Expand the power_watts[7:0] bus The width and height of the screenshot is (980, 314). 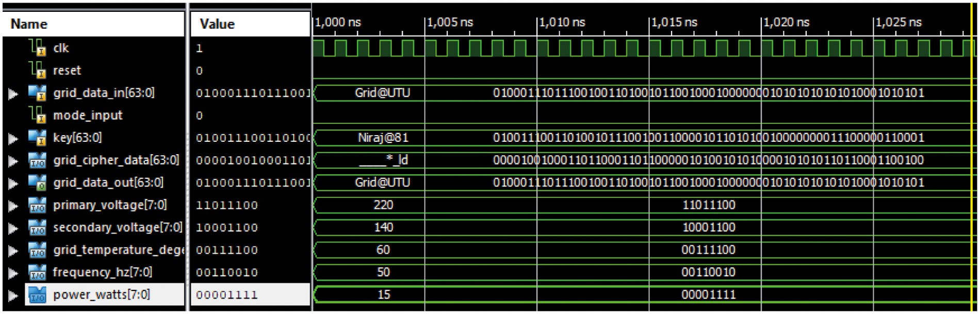[13, 295]
